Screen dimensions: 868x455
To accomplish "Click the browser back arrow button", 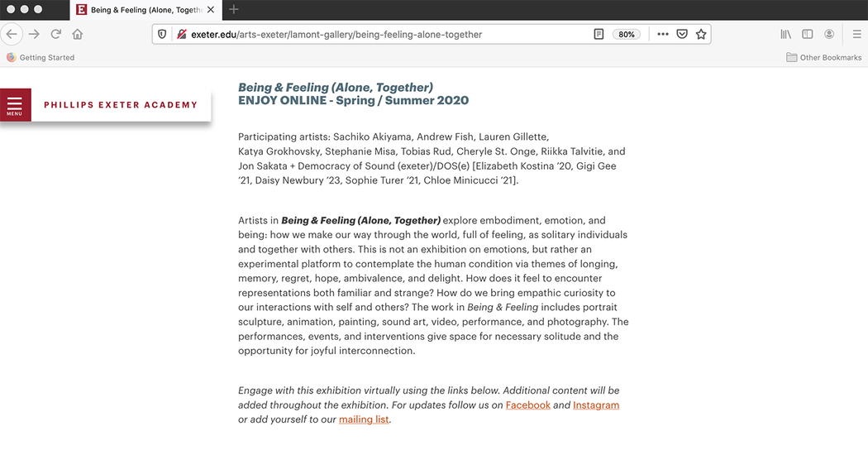I will point(12,35).
